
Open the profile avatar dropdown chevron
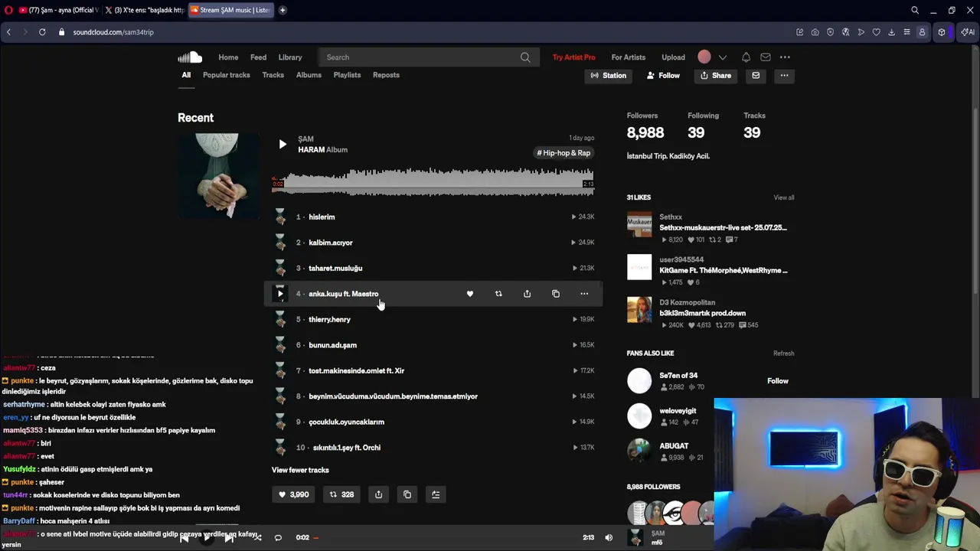pyautogui.click(x=723, y=57)
